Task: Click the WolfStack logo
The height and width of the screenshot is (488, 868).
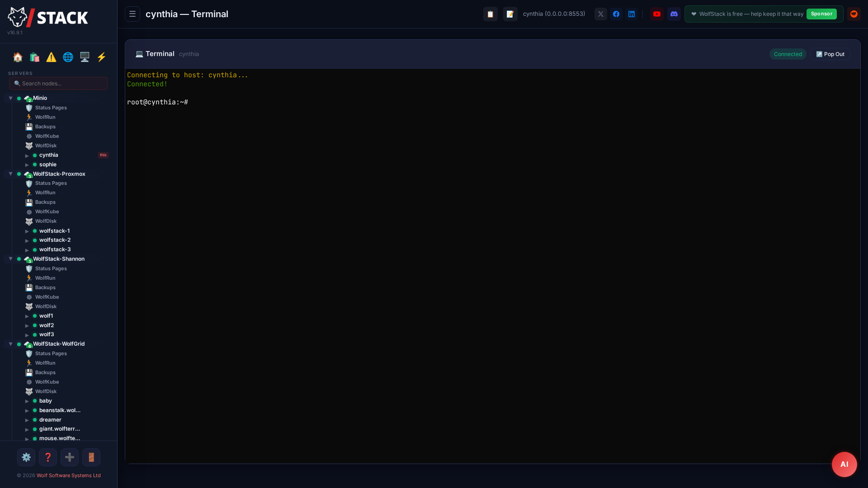Action: [48, 17]
